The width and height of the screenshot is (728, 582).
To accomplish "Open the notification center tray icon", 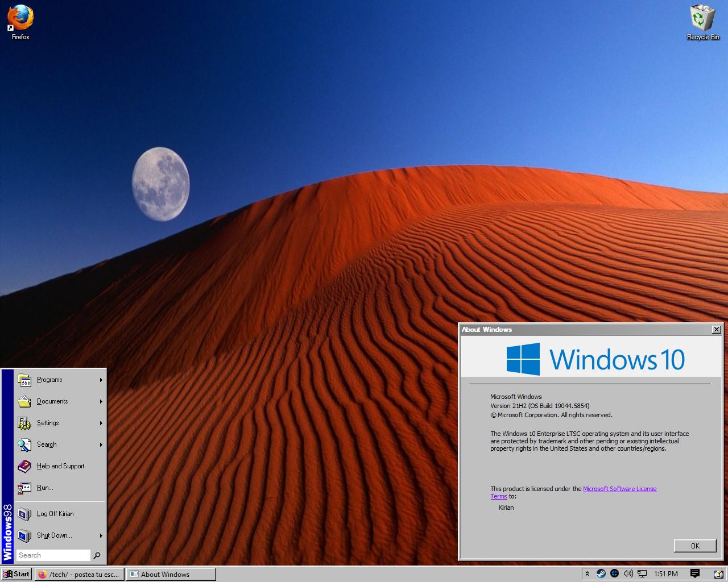I will tap(695, 574).
